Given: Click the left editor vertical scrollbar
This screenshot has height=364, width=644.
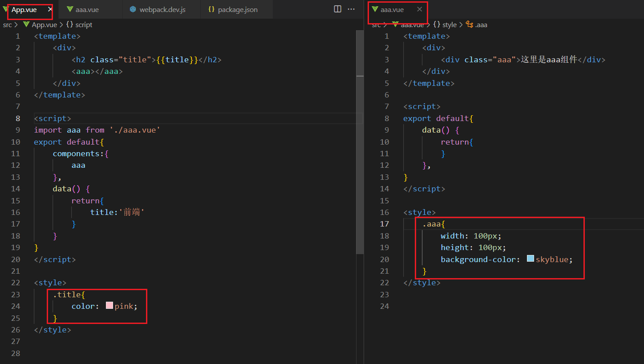Looking at the screenshot, I should click(360, 142).
